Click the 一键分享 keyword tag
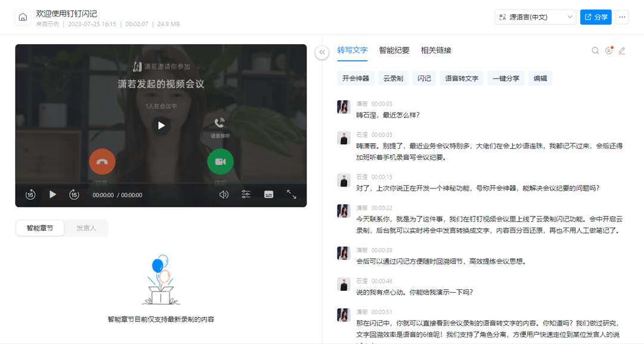 506,79
